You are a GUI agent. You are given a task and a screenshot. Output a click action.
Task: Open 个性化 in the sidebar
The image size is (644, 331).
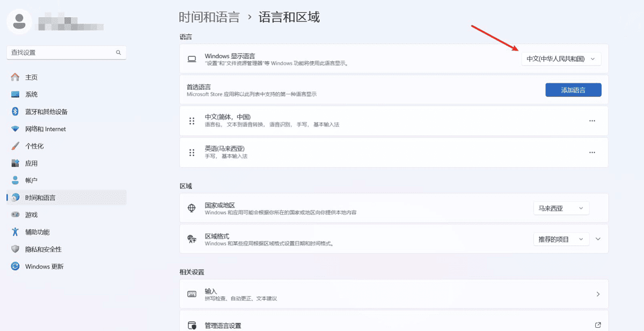pos(67,146)
